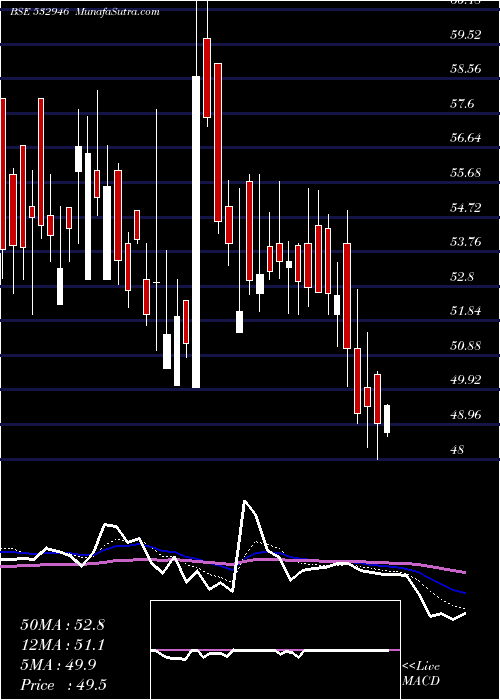Click the 51.84 price axis label
Image resolution: width=500 pixels, height=700 pixels.
466,311
